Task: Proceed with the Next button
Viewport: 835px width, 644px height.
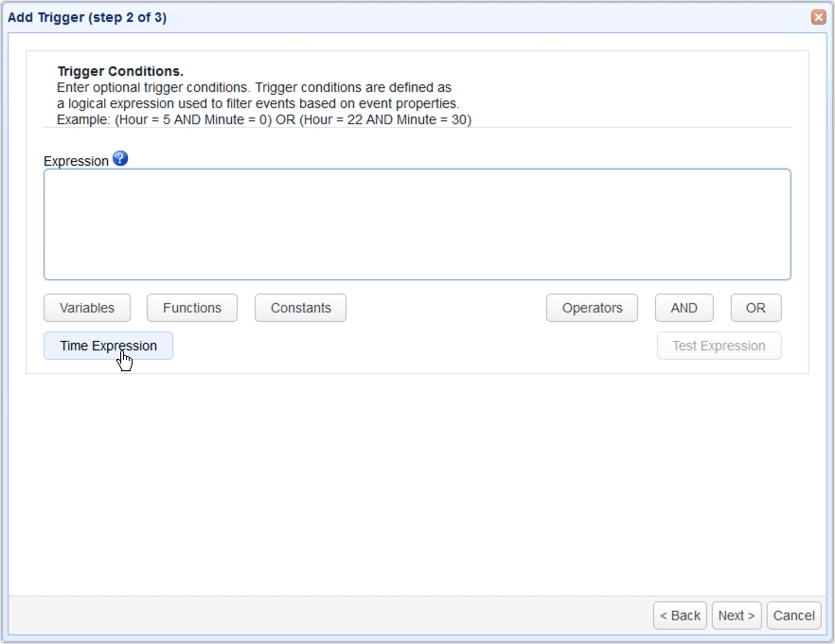Action: point(737,616)
